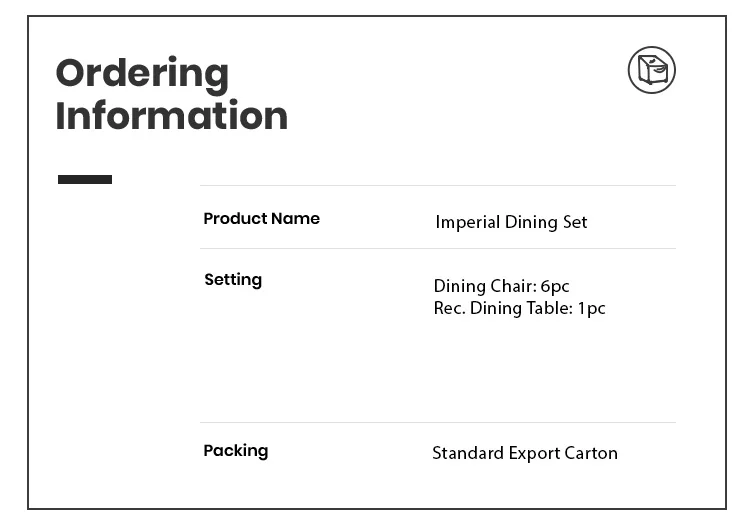Click the 6pc quantity value
750x522 pixels.
point(555,287)
